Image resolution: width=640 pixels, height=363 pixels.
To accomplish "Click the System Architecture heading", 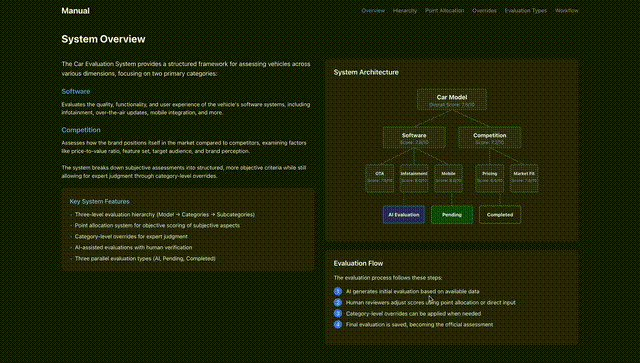I will click(366, 72).
